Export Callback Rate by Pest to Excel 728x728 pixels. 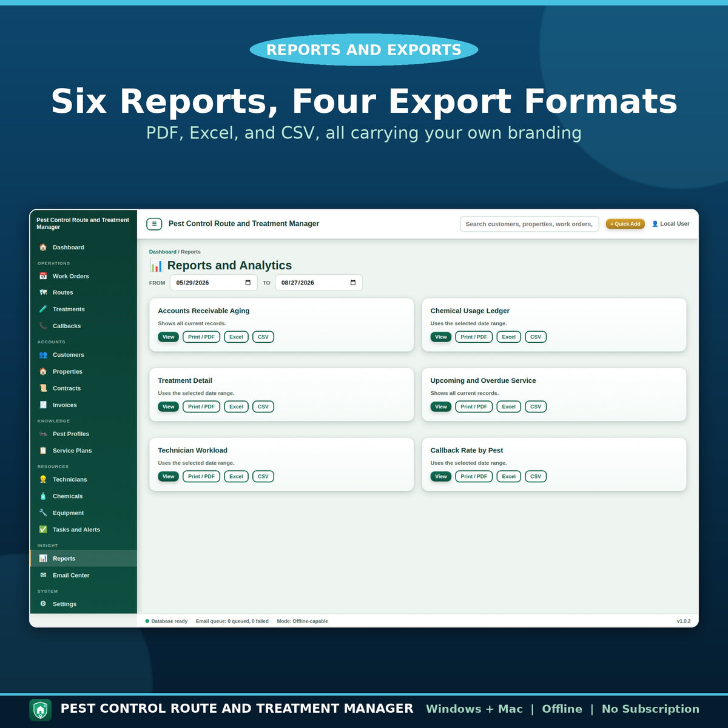(x=508, y=476)
